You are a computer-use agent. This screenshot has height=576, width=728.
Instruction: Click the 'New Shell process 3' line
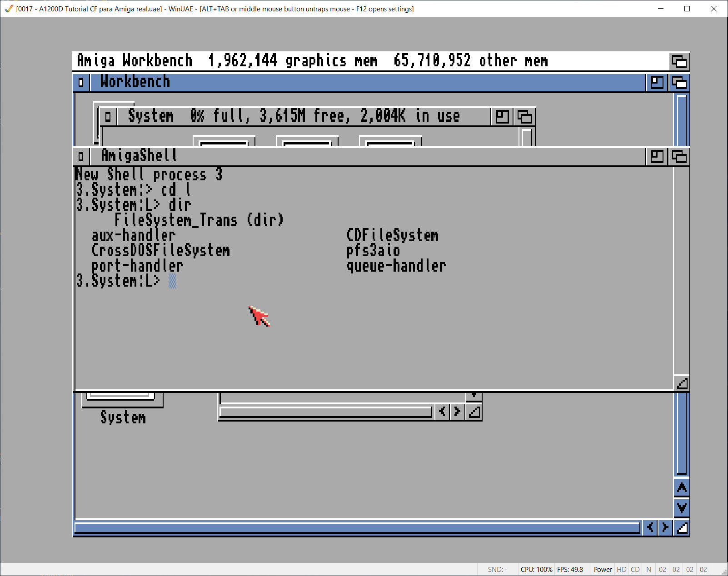click(x=149, y=174)
